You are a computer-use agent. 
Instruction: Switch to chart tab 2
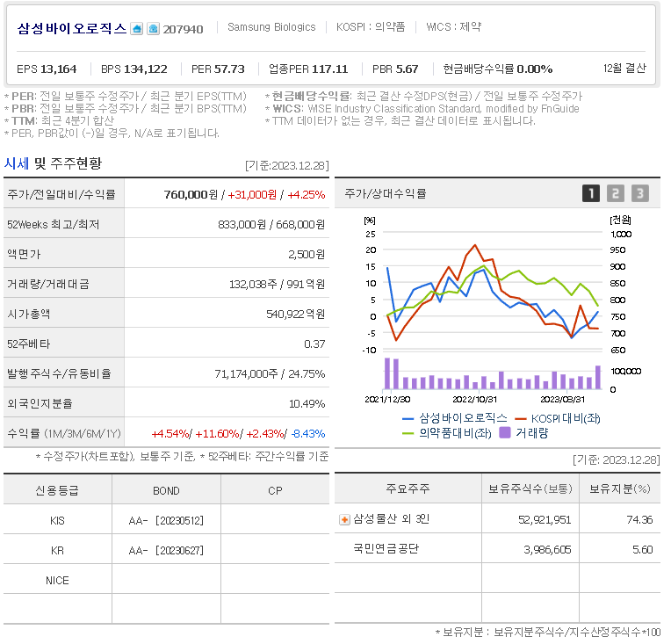(616, 193)
